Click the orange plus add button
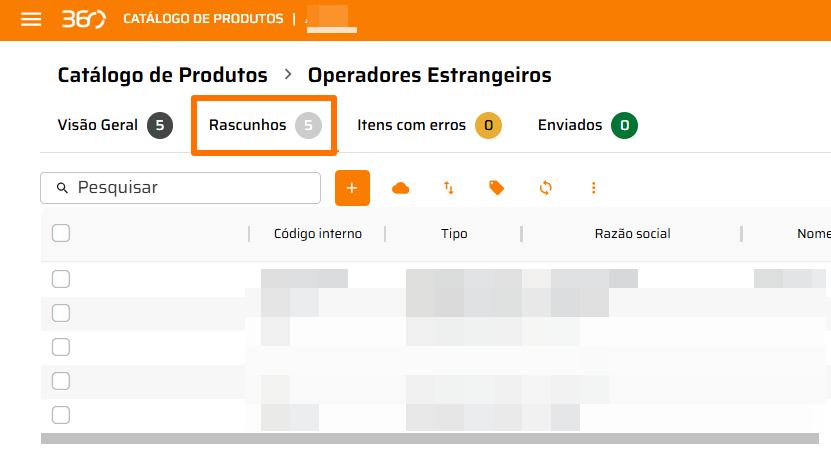The width and height of the screenshot is (831, 462). 352,188
